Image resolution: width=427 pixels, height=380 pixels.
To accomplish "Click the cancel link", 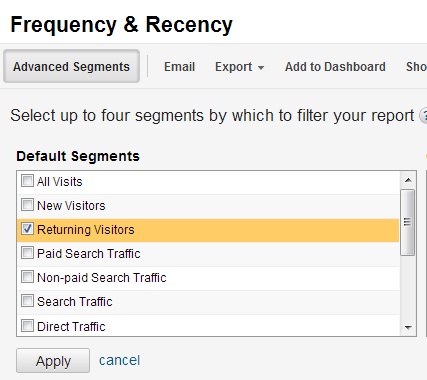I will point(120,360).
